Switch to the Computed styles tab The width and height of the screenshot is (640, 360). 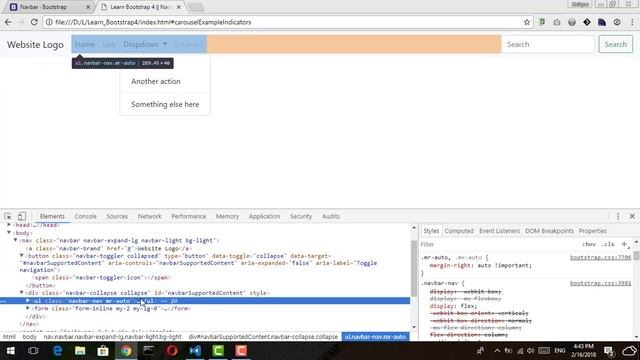459,231
